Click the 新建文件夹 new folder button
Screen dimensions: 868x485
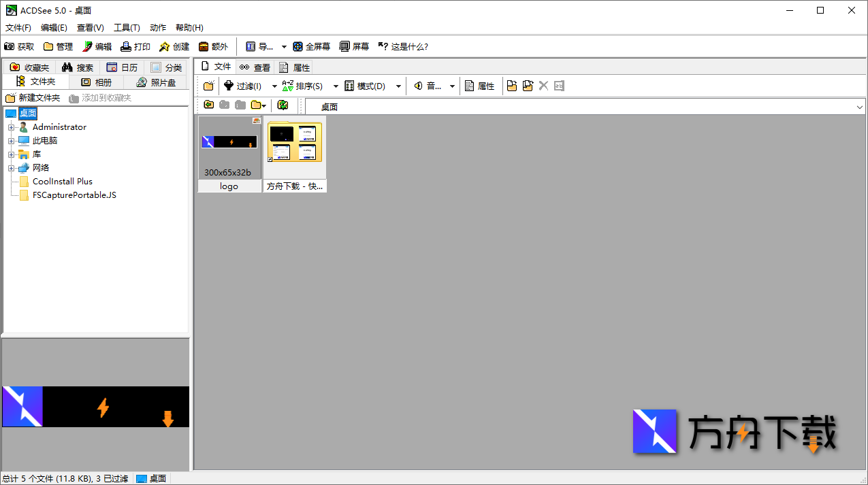(33, 98)
